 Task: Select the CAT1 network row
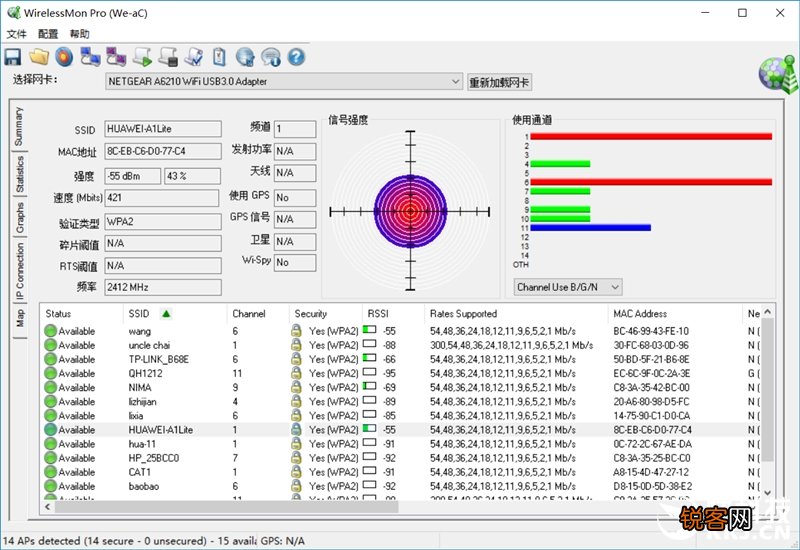tap(401, 472)
